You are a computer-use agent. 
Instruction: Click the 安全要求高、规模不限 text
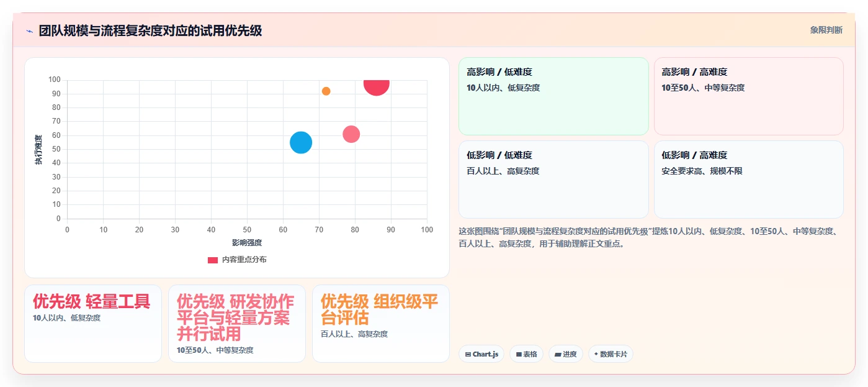[x=702, y=171]
